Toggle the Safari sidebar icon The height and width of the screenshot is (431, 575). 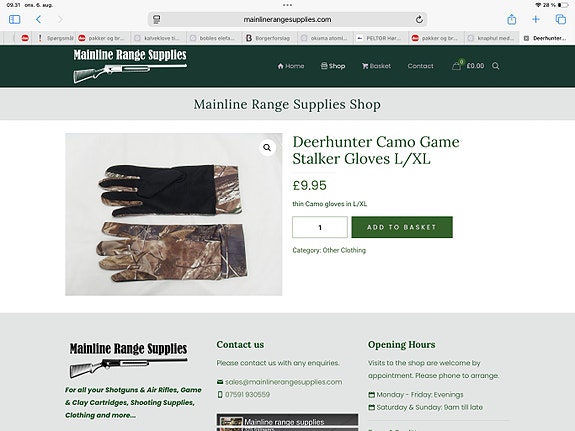coord(14,19)
